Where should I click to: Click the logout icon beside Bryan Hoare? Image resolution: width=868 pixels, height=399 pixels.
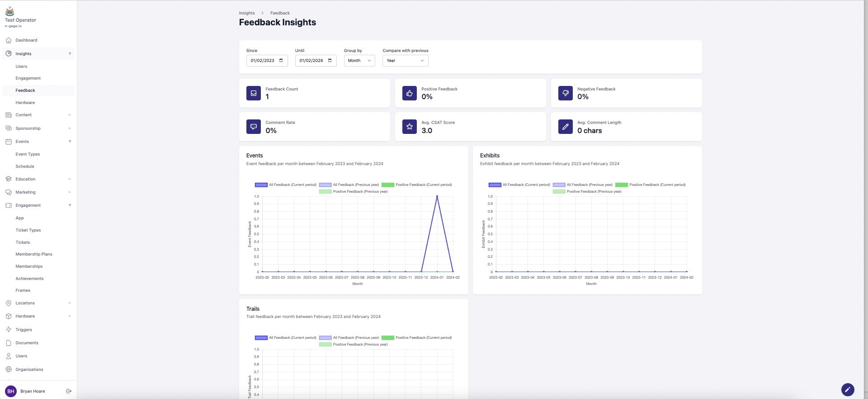point(69,391)
